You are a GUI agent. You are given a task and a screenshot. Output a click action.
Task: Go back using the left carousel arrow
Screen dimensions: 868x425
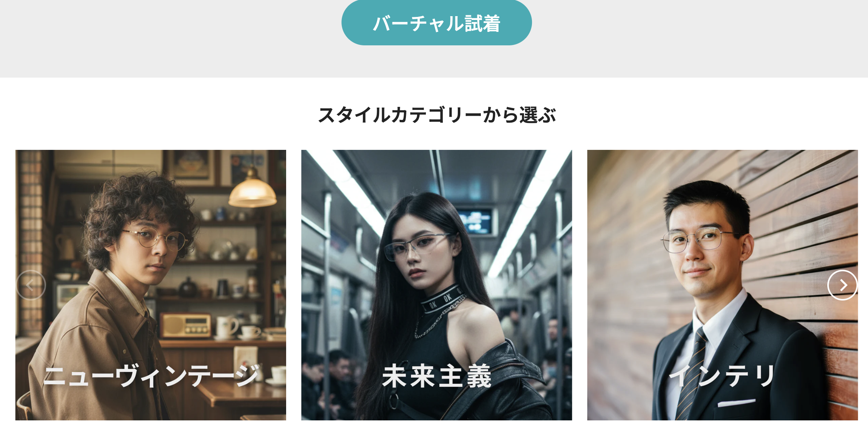click(x=31, y=285)
